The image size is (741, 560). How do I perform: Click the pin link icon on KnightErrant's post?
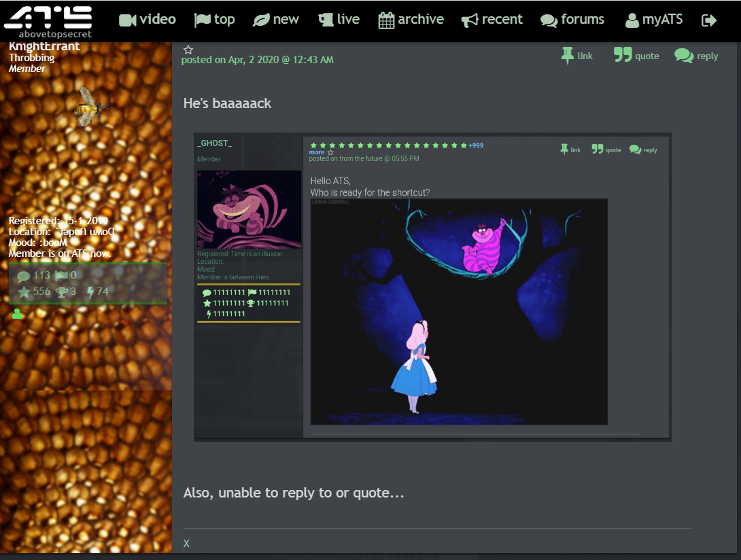(567, 56)
